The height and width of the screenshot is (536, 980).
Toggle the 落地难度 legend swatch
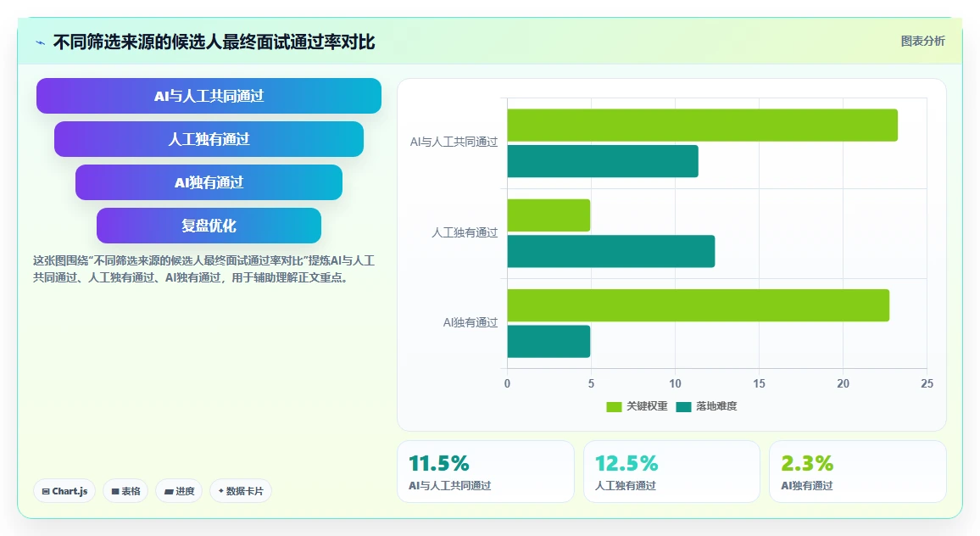[684, 406]
